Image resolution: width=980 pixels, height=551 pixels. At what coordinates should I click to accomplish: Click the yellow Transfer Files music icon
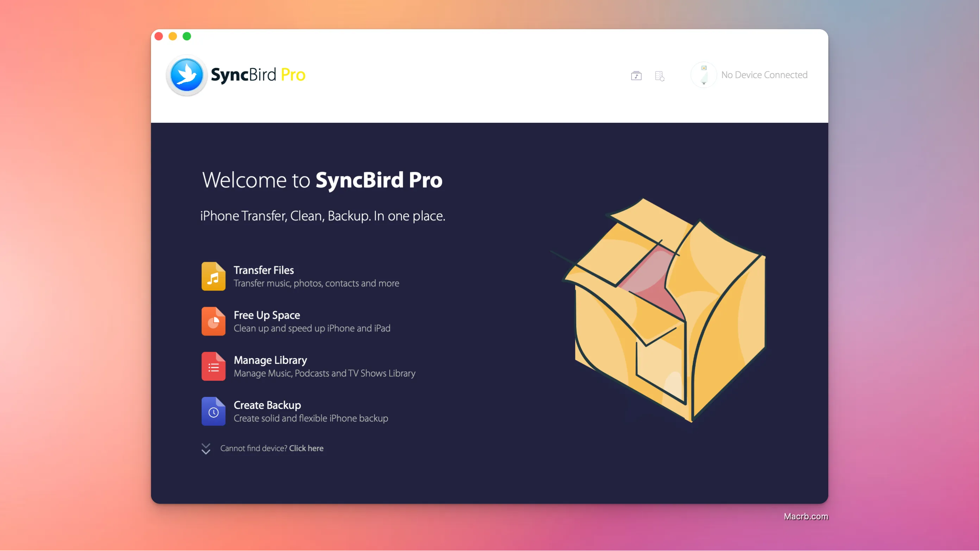[x=213, y=277]
